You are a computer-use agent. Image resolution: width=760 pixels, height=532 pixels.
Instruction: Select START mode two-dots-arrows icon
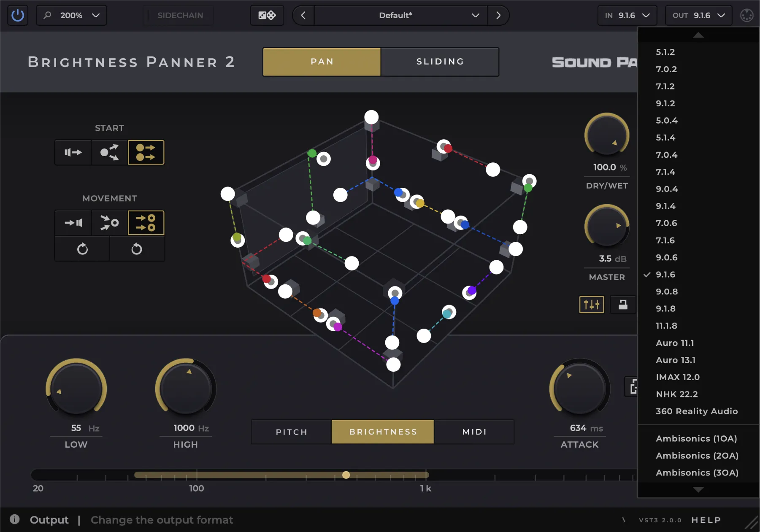(x=146, y=152)
